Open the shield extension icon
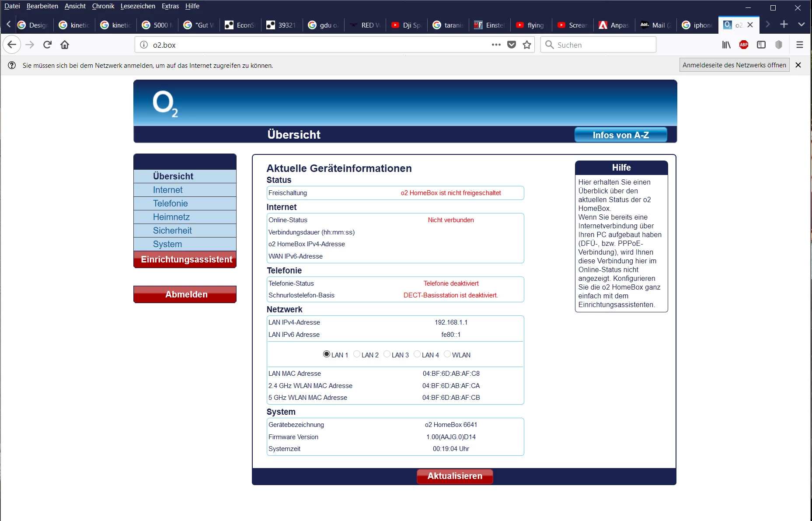Image resolution: width=812 pixels, height=521 pixels. pos(778,45)
